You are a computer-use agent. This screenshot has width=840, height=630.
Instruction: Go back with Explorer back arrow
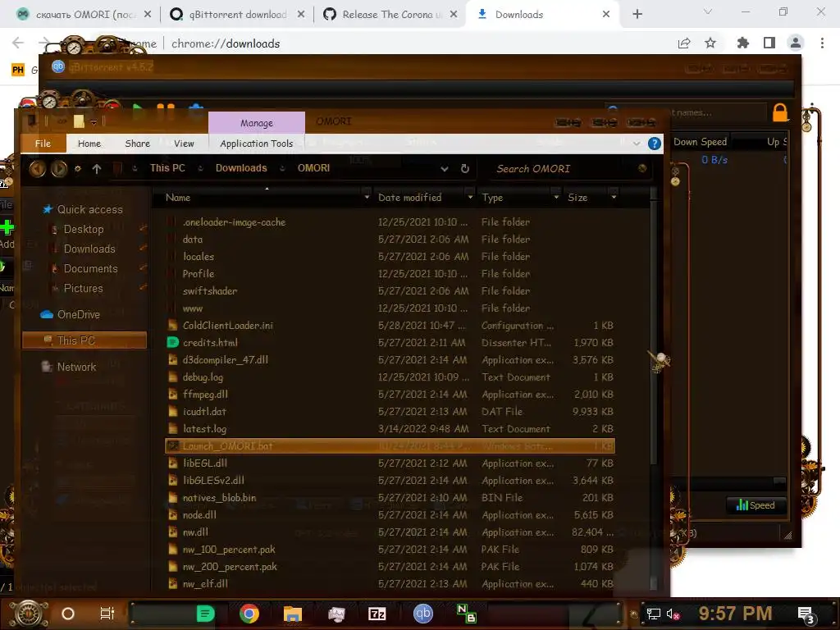pyautogui.click(x=37, y=168)
